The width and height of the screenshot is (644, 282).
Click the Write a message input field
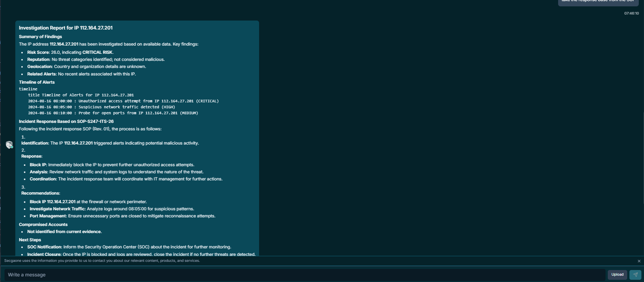pyautogui.click(x=304, y=275)
